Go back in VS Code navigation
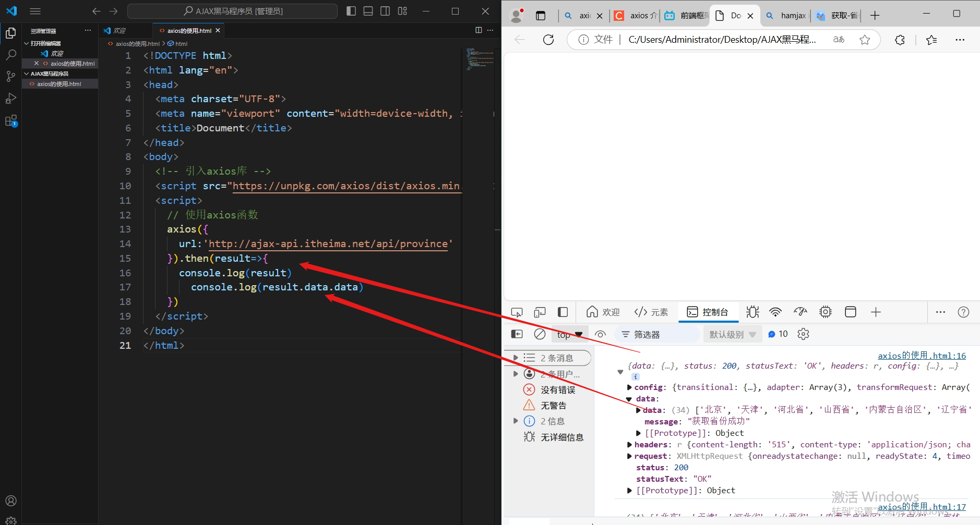 coord(96,11)
